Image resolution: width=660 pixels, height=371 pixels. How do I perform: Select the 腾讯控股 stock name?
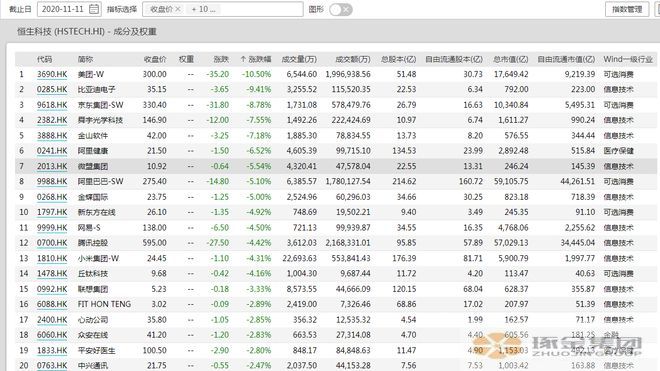tap(93, 243)
